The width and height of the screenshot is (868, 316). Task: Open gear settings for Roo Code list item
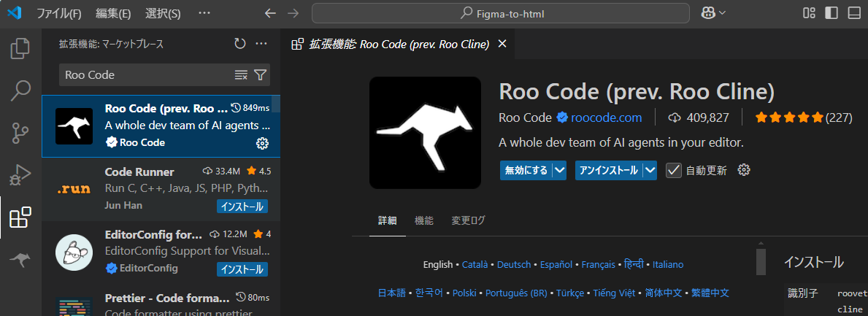[262, 143]
